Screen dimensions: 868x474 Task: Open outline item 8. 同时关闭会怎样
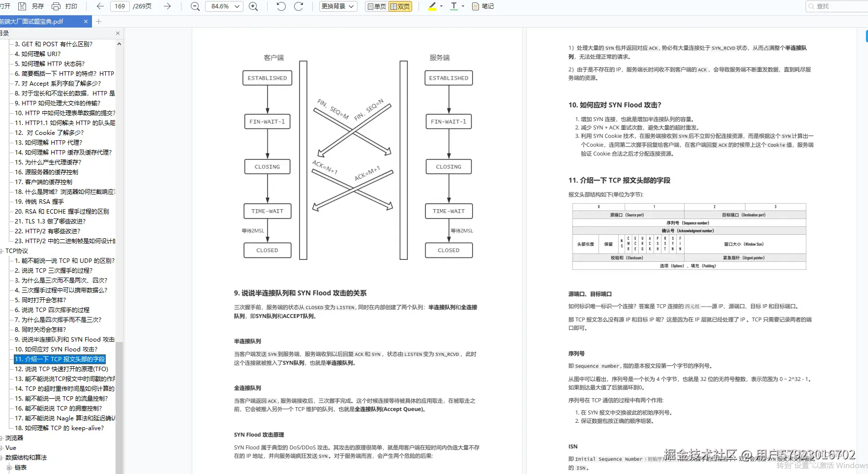click(x=40, y=330)
